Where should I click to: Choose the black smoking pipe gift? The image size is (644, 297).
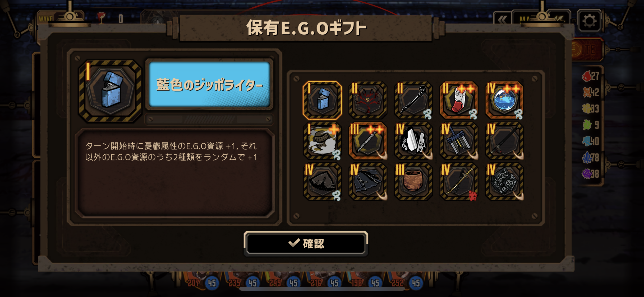pyautogui.click(x=413, y=100)
